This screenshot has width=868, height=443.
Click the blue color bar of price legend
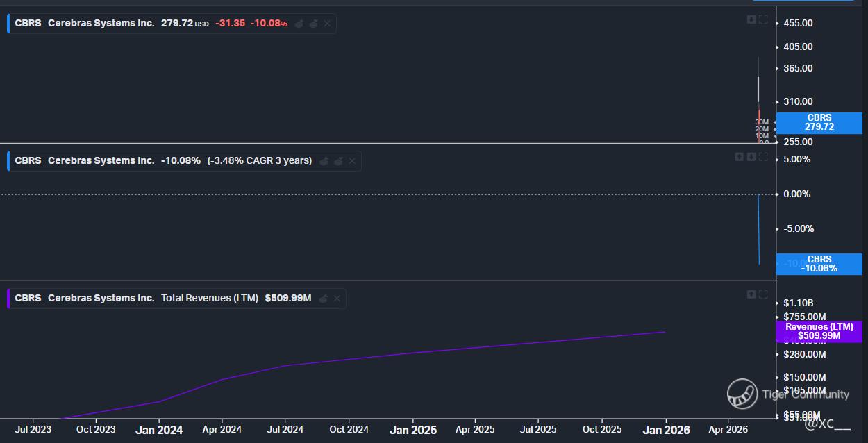pyautogui.click(x=8, y=24)
